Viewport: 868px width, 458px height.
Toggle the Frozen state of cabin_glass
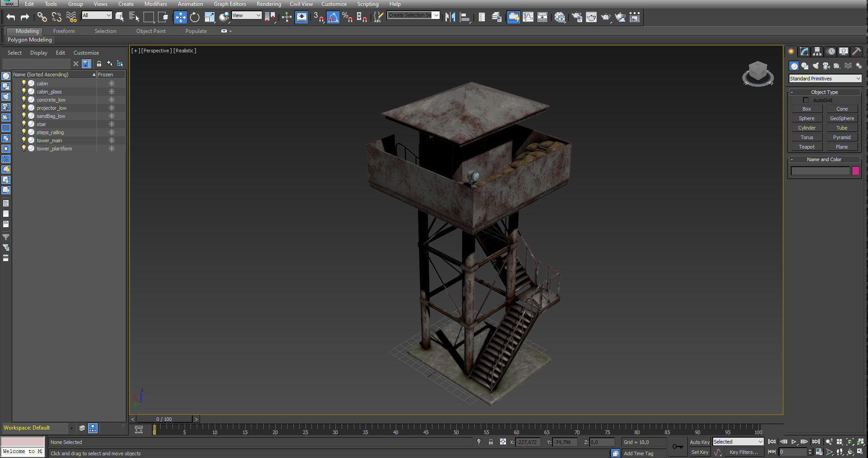point(111,92)
